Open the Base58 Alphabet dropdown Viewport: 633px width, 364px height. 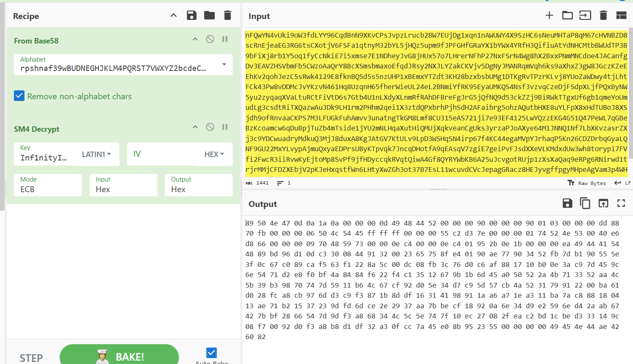[224, 65]
